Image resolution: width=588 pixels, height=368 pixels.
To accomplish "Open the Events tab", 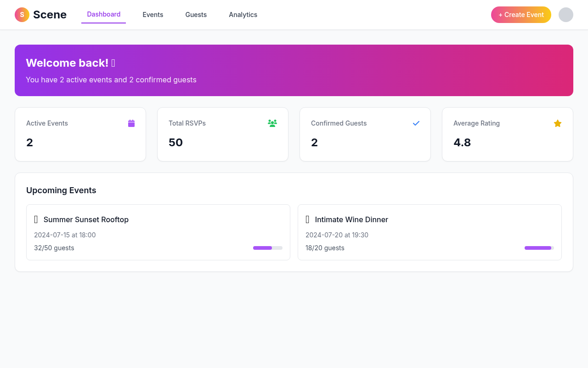I will [153, 15].
